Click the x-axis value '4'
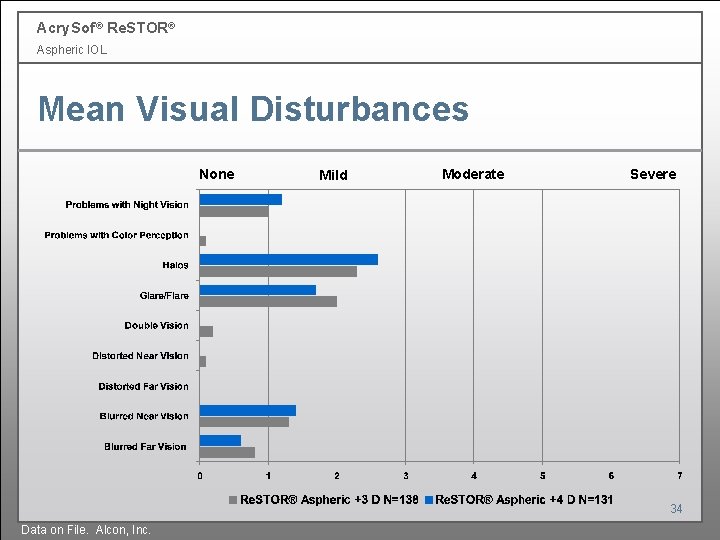Image resolution: width=720 pixels, height=540 pixels. (474, 476)
